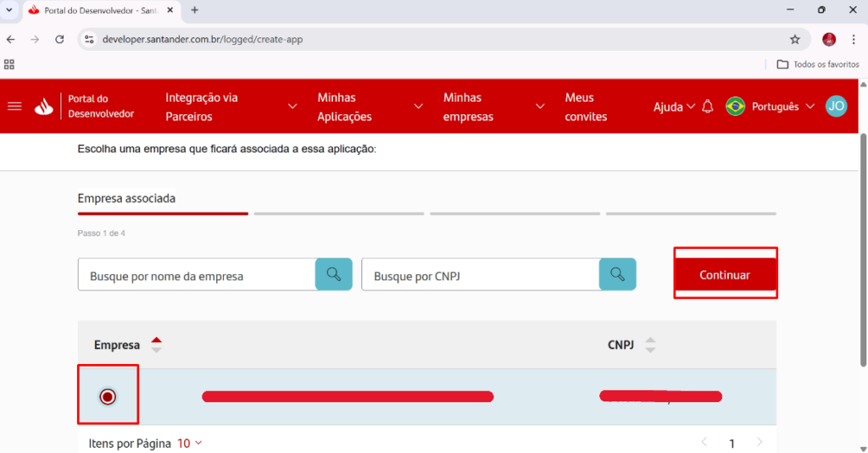Open the Todos os favoritos folder
Image resolution: width=868 pixels, height=453 pixels.
click(x=818, y=64)
